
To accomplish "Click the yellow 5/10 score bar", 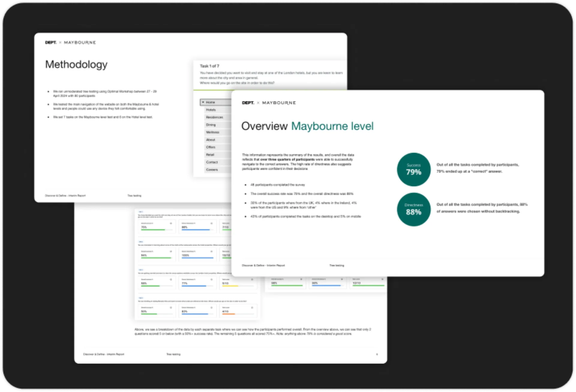I will pyautogui.click(x=230, y=286).
